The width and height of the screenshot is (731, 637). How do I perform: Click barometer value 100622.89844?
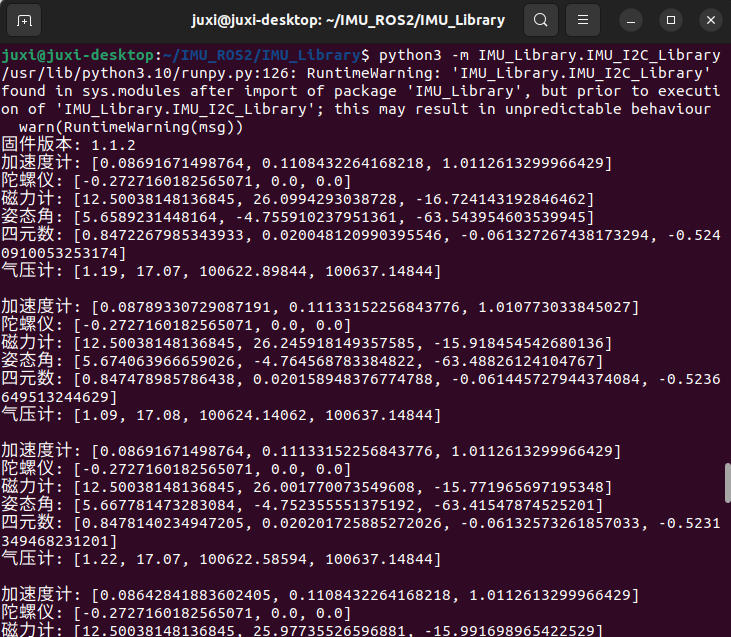pos(253,271)
